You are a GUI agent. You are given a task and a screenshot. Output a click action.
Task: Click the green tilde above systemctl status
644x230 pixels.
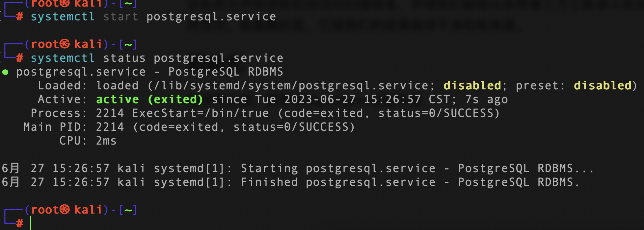click(x=128, y=44)
